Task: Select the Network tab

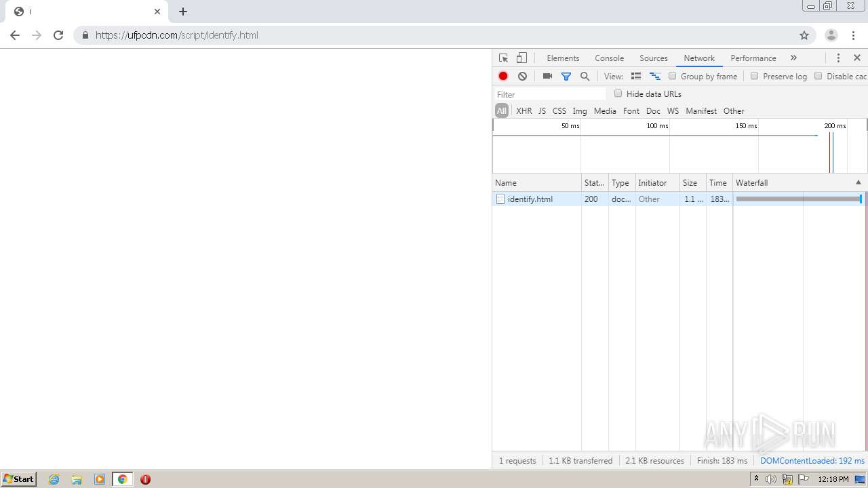Action: (699, 58)
